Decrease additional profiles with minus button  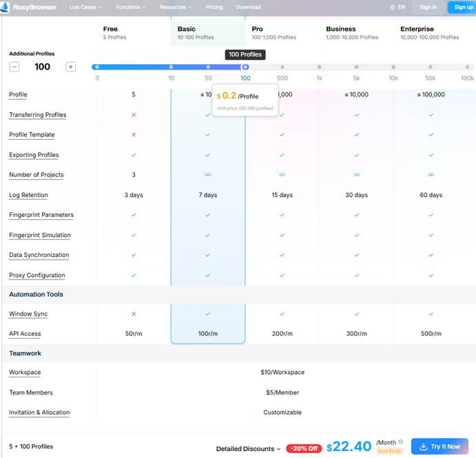click(x=14, y=67)
